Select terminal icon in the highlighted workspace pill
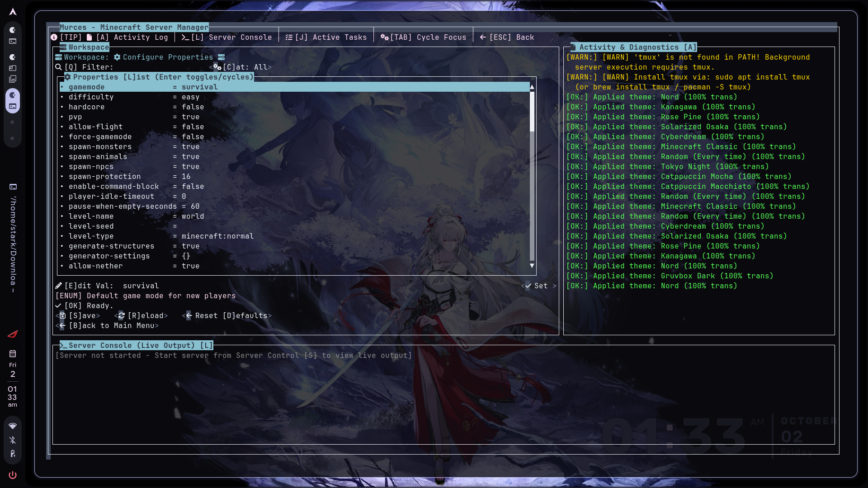 13,107
